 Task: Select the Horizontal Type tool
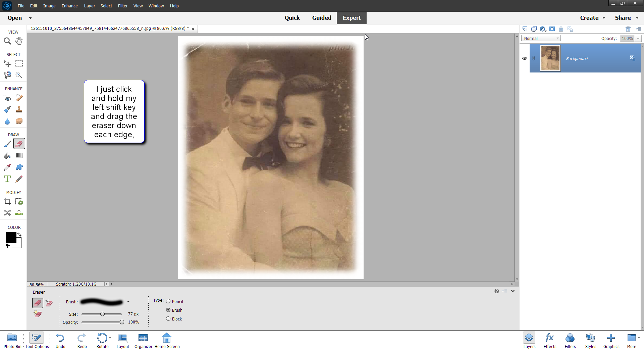pyautogui.click(x=7, y=179)
